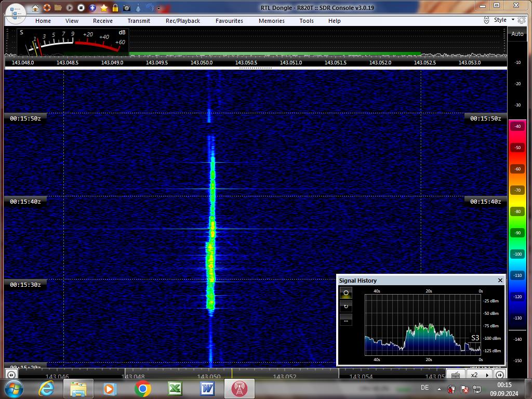The image size is (532, 399).
Task: Click the ribbon collapse arrows icon beside Style
Action: pyautogui.click(x=486, y=20)
